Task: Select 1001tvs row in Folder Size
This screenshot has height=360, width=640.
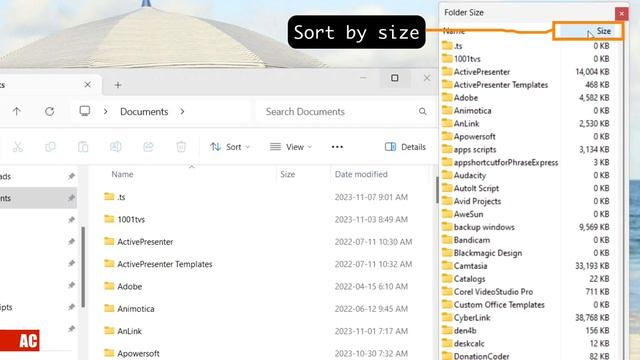Action: (527, 59)
